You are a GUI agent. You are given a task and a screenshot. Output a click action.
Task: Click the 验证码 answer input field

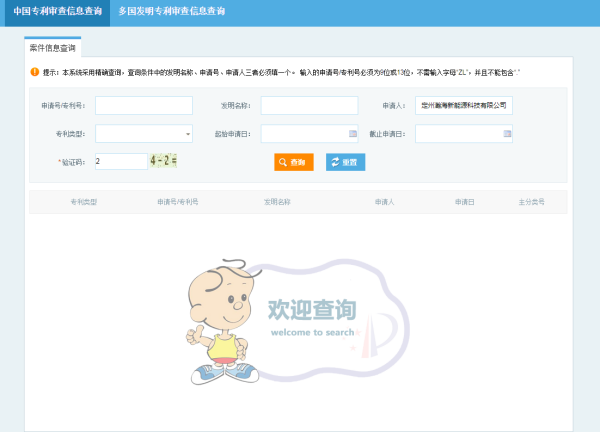coord(120,161)
